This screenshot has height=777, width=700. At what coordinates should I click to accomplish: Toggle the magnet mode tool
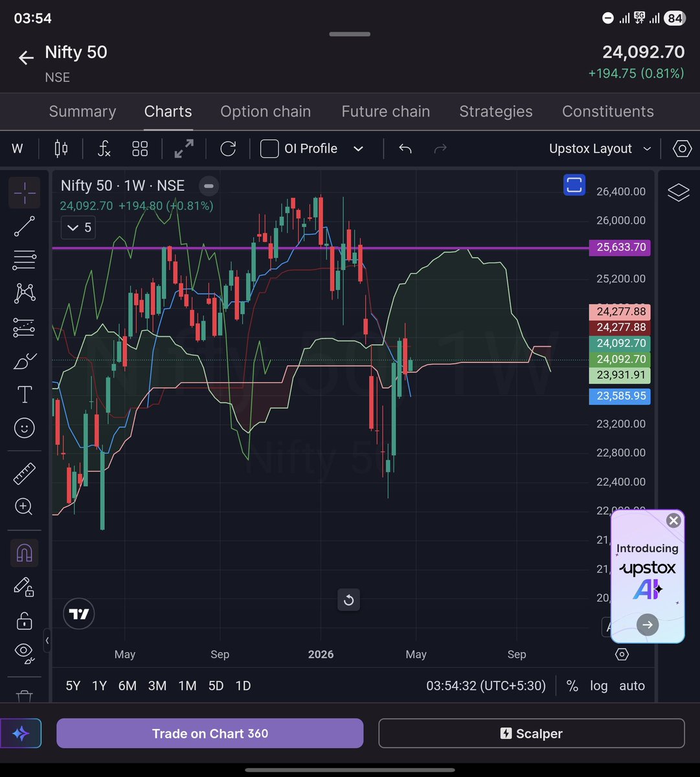25,553
